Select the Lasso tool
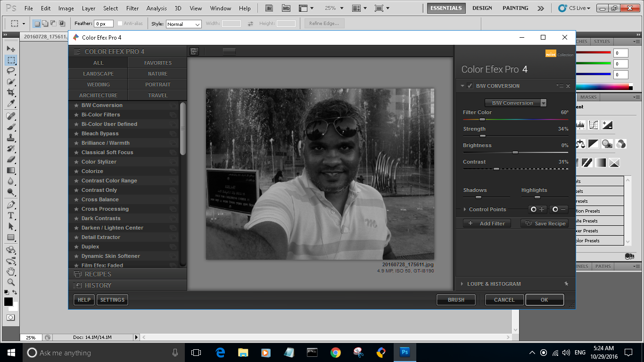This screenshot has width=644, height=362. pos(11,71)
